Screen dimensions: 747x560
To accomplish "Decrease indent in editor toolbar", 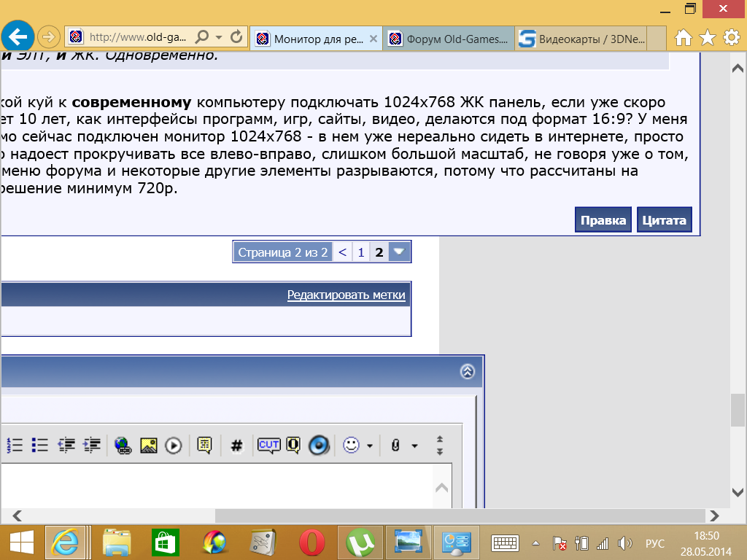I will click(66, 446).
